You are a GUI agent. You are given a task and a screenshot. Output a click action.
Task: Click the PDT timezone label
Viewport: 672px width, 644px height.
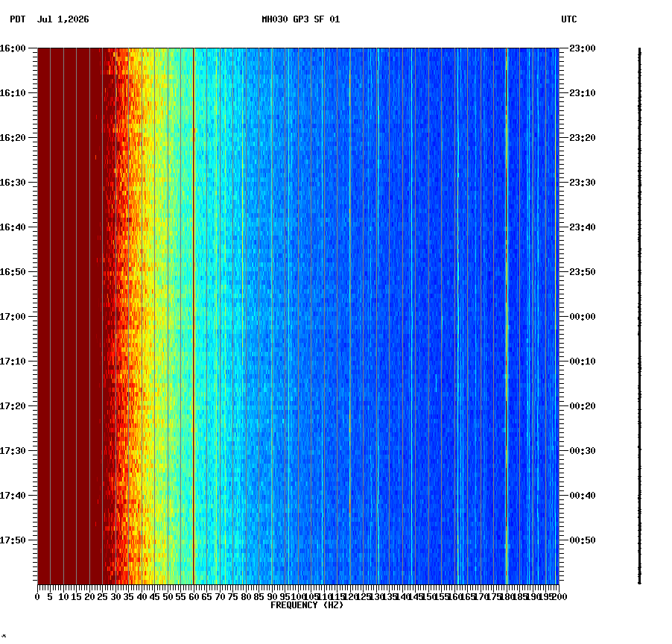(x=18, y=19)
